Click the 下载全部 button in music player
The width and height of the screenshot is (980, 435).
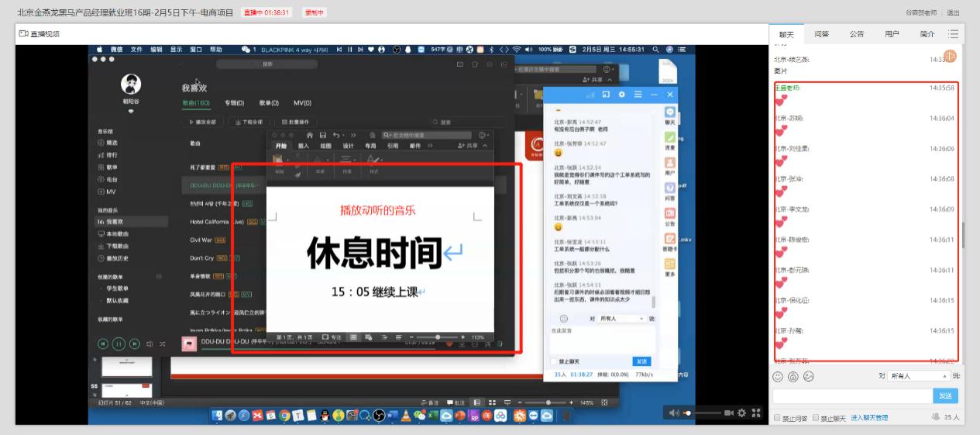click(249, 122)
